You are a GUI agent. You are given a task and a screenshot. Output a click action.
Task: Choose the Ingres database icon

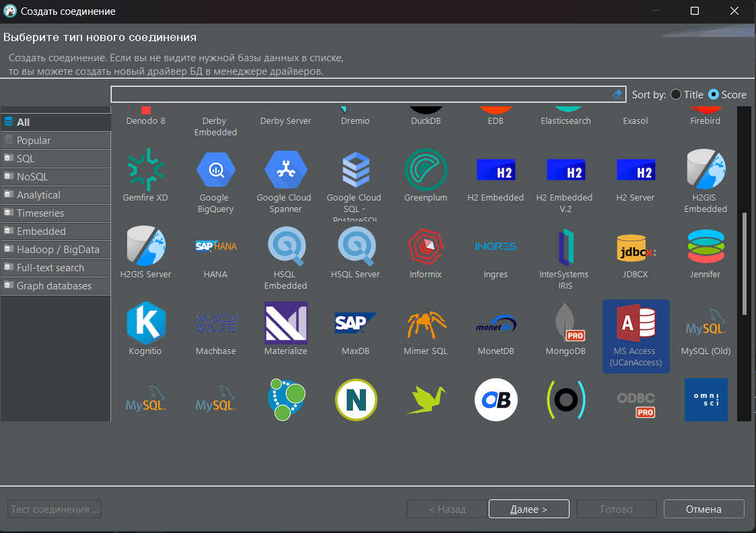pyautogui.click(x=495, y=246)
